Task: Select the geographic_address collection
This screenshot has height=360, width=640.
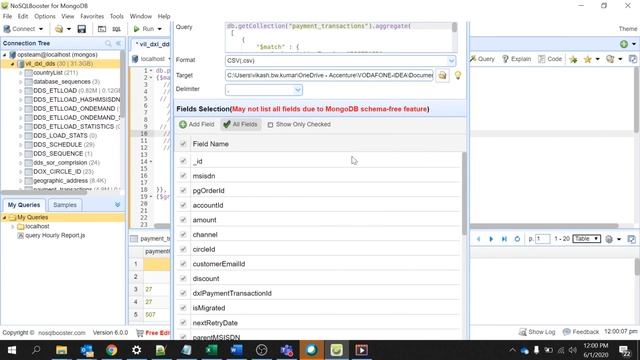Action: click(60, 180)
